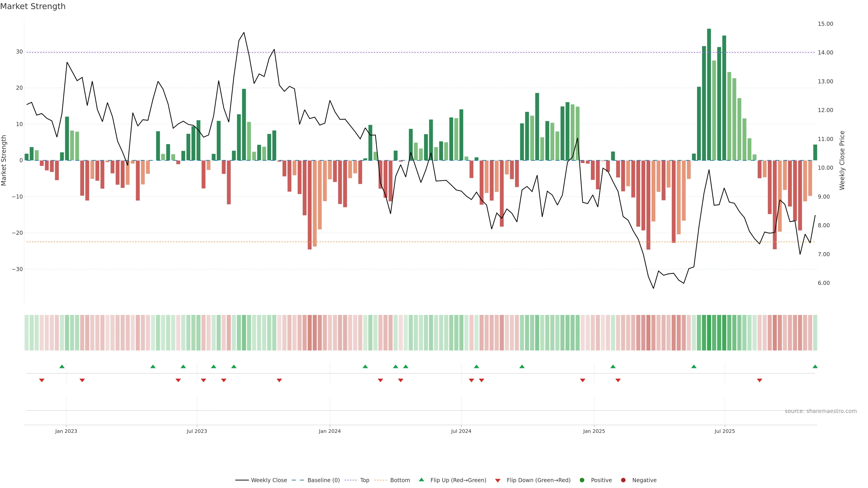Screen dimensions: 868x488
Task: Click the Flip Up green triangle legend icon
Action: (x=421, y=480)
